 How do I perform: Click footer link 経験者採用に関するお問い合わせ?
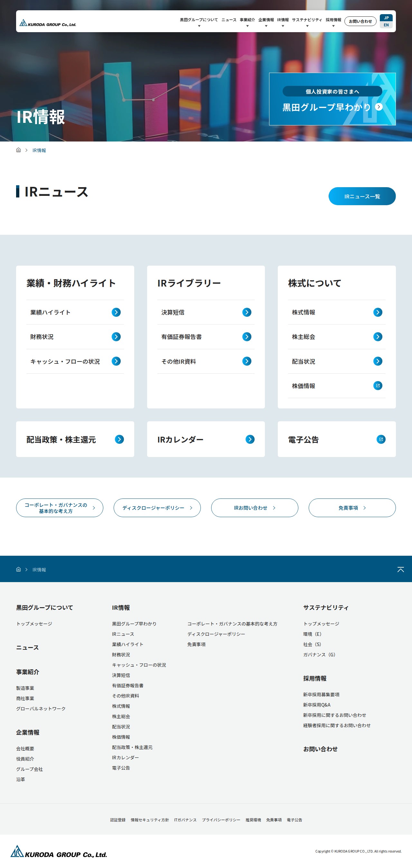337,725
